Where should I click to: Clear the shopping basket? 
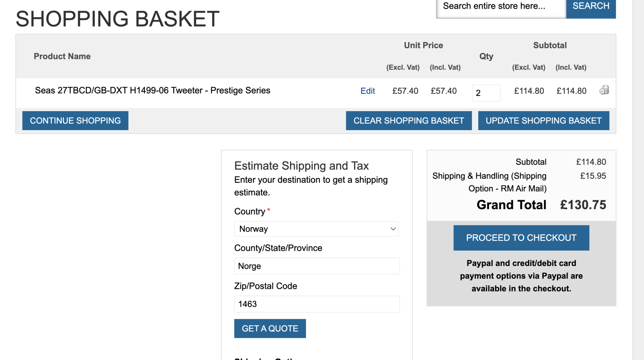pos(409,121)
